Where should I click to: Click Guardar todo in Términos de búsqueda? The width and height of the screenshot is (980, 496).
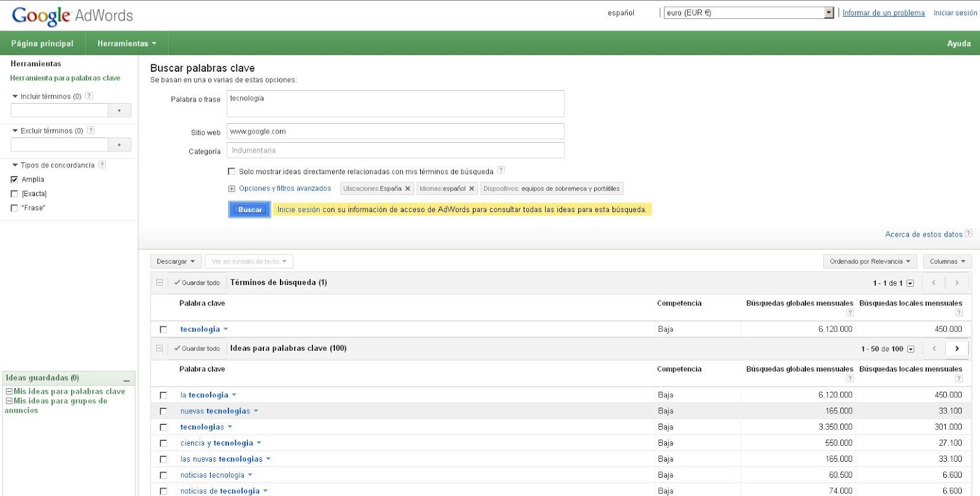(197, 283)
